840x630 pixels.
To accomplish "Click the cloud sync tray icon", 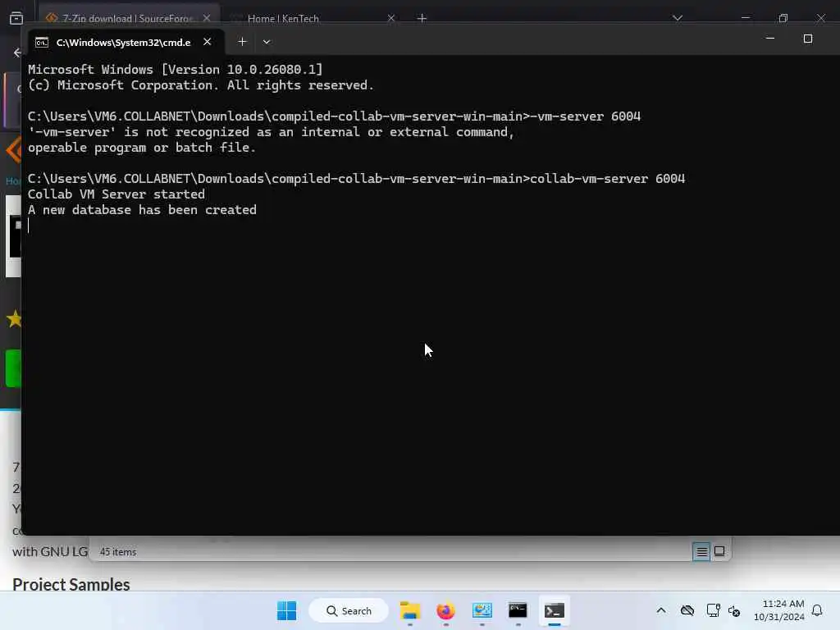I will pyautogui.click(x=687, y=610).
